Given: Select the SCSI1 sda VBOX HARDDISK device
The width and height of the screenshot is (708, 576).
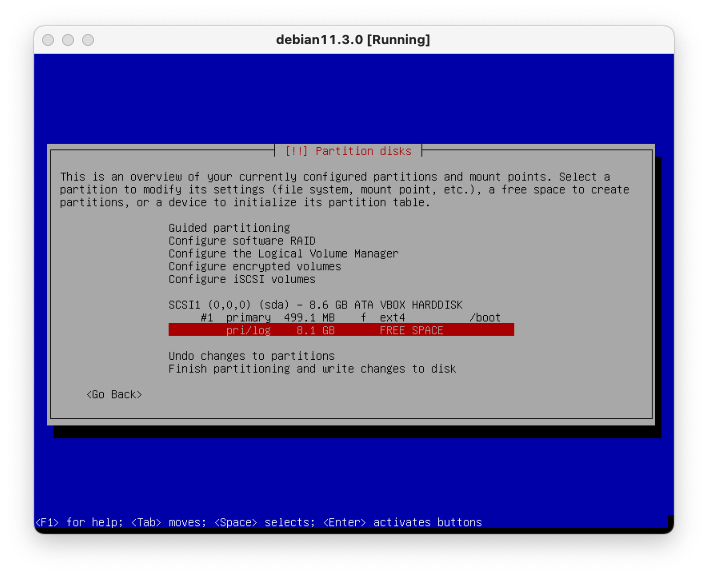Looking at the screenshot, I should [x=315, y=304].
